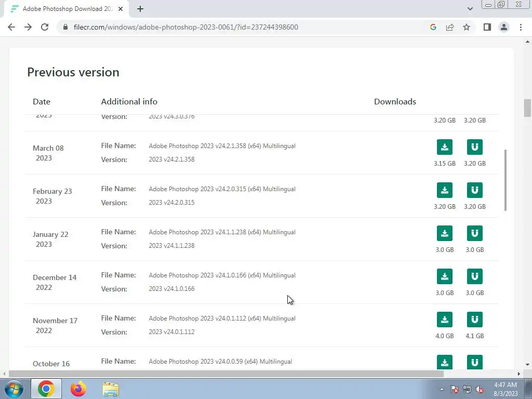The image size is (532, 399).
Task: Click the 'Downloads' column header
Action: tap(395, 101)
